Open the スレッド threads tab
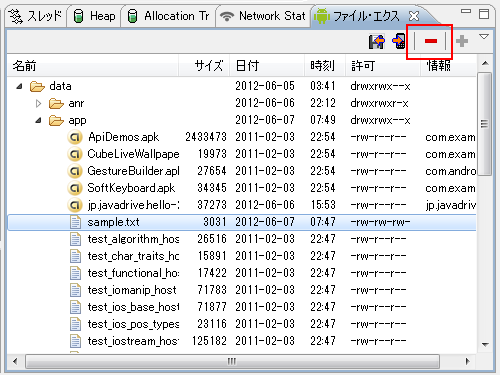 (36, 16)
